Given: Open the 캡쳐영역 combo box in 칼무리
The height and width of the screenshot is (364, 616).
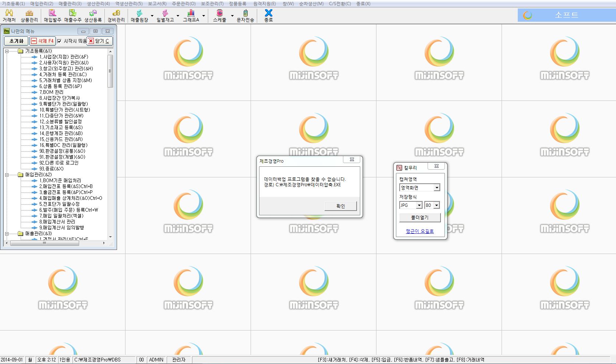Looking at the screenshot, I should pos(419,188).
